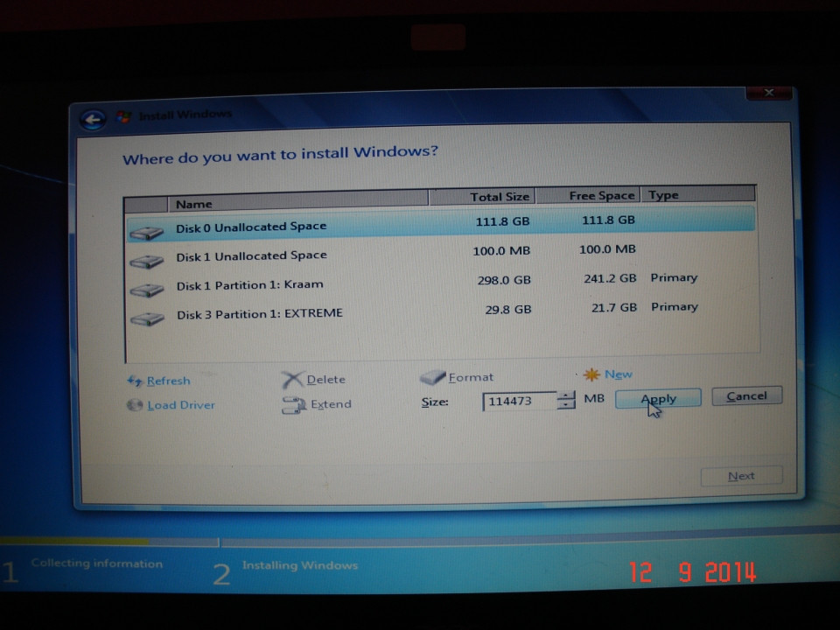Screen dimensions: 840x630
Task: Click the blue back arrow button
Action: click(93, 119)
